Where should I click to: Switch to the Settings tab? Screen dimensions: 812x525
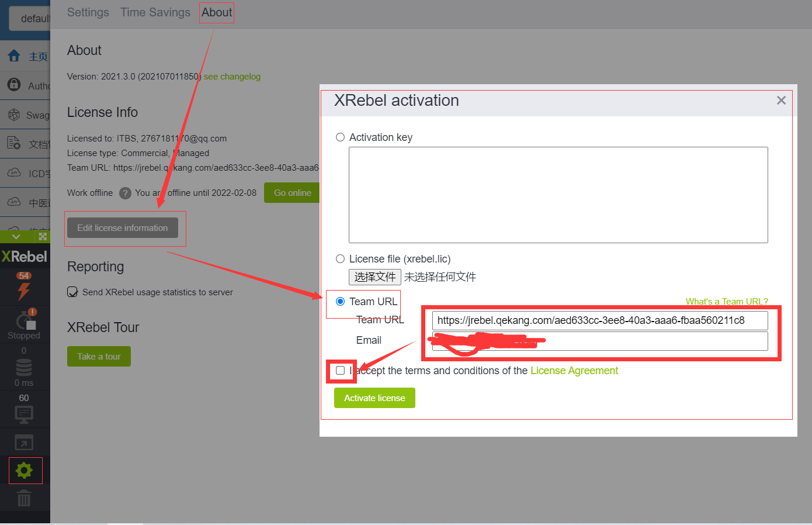pyautogui.click(x=88, y=12)
